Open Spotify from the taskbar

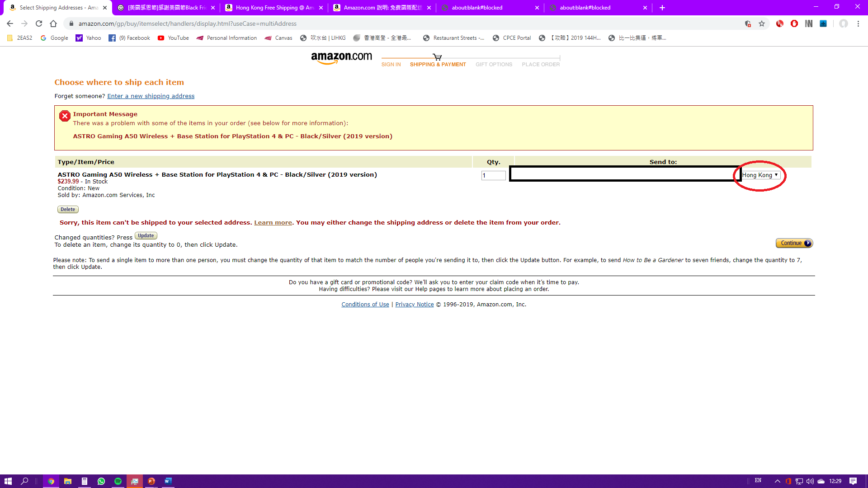coord(118,481)
